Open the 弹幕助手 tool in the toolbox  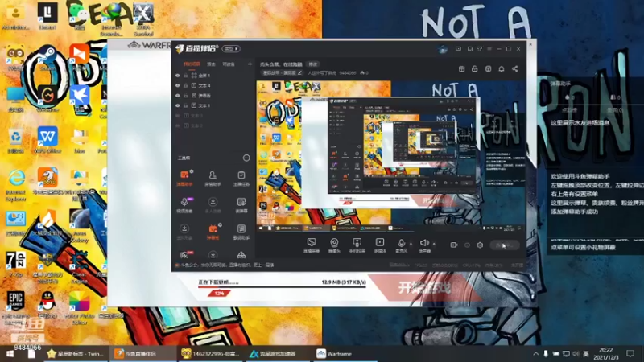(184, 178)
